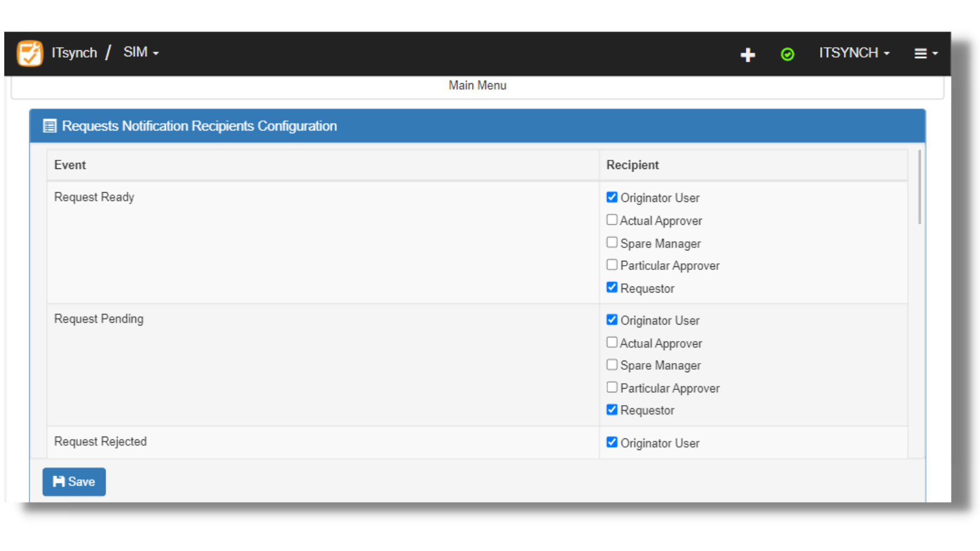980x551 pixels.
Task: Select the Main Menu item
Action: 477,86
